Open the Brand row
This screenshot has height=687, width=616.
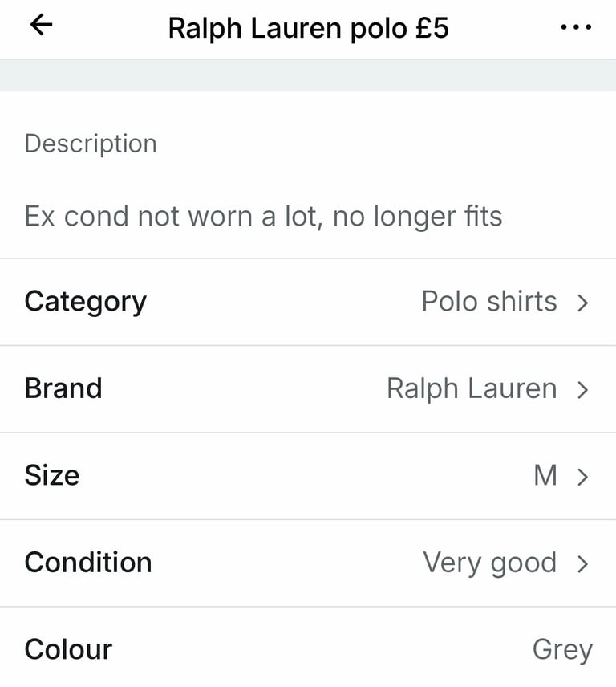pyautogui.click(x=63, y=388)
